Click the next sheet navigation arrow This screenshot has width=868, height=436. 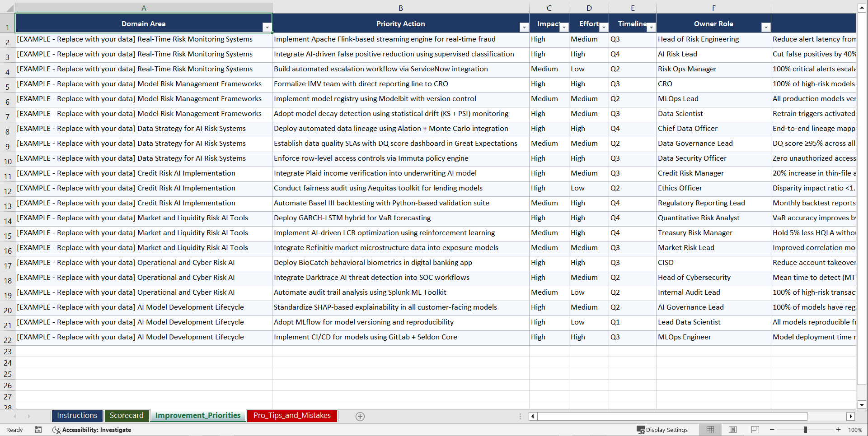[x=29, y=416]
